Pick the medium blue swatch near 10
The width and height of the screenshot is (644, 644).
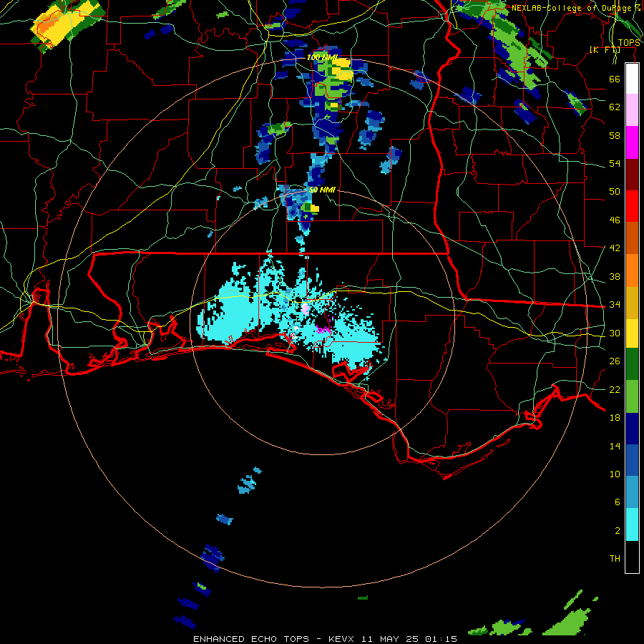coord(632,460)
